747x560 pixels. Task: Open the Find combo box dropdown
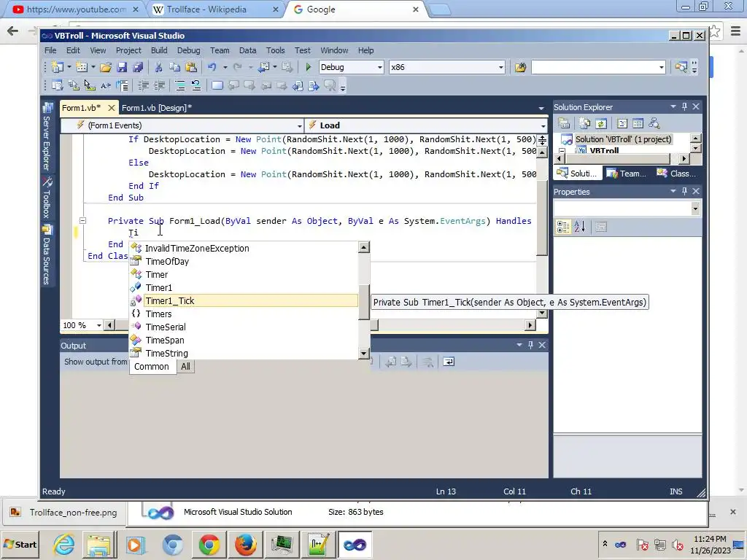pos(661,67)
